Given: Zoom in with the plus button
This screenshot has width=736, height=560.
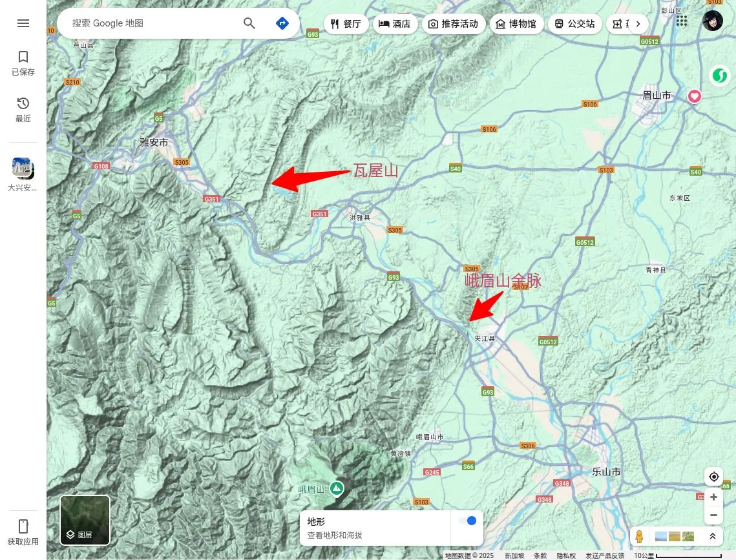Looking at the screenshot, I should 713,497.
